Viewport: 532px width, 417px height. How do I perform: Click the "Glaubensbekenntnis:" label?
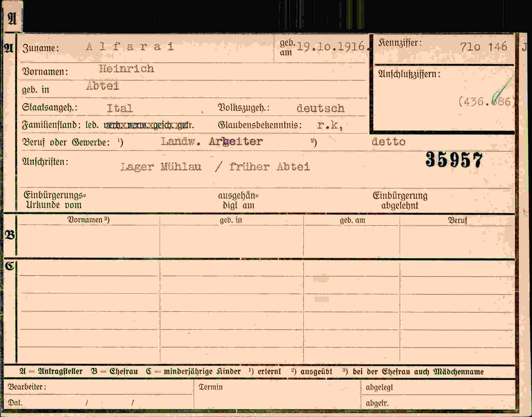click(260, 125)
